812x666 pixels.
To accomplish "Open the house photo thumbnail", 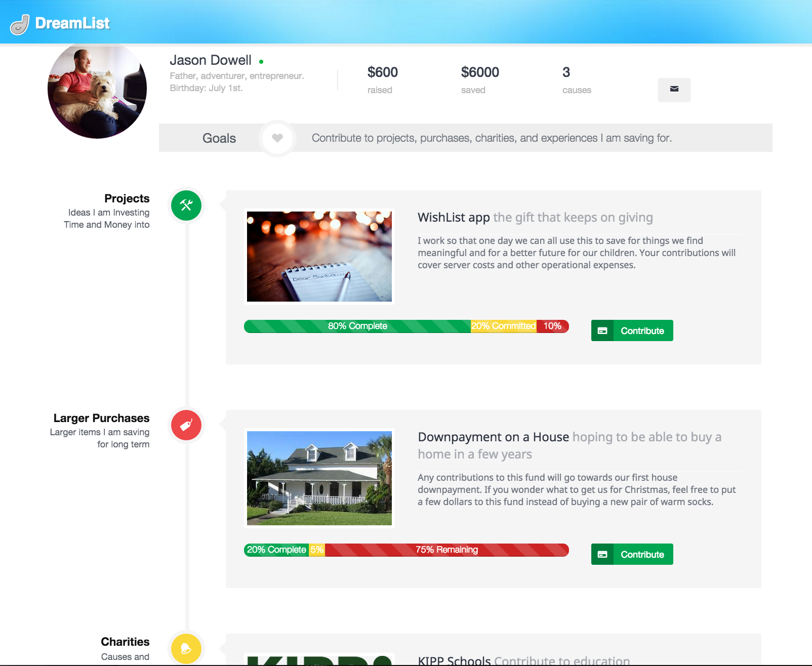I will point(319,478).
